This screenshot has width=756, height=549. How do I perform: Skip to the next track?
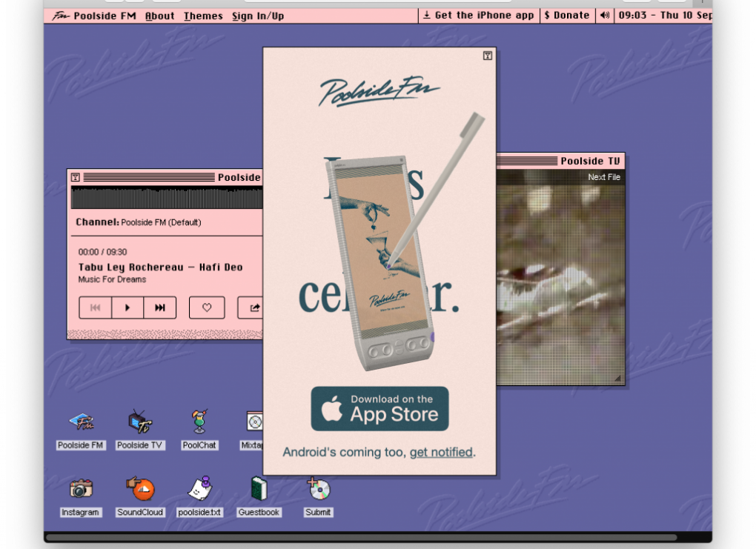(x=159, y=307)
